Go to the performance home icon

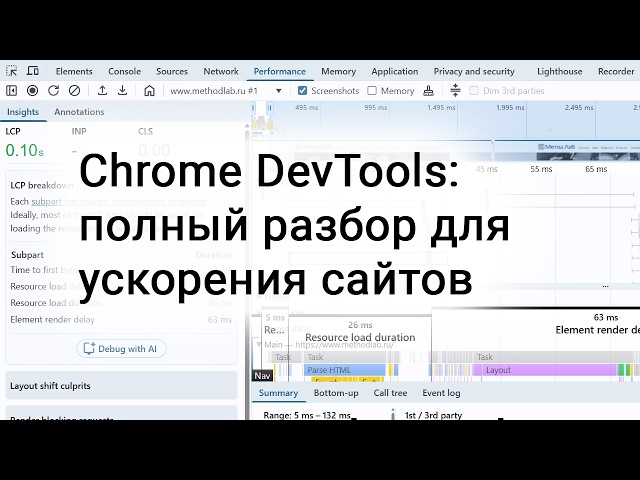(149, 91)
